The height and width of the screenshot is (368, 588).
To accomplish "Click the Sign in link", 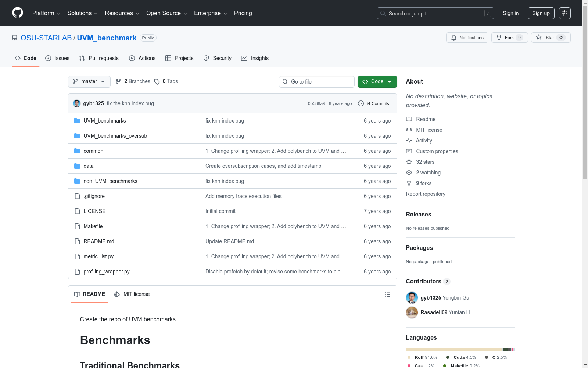I will click(511, 13).
